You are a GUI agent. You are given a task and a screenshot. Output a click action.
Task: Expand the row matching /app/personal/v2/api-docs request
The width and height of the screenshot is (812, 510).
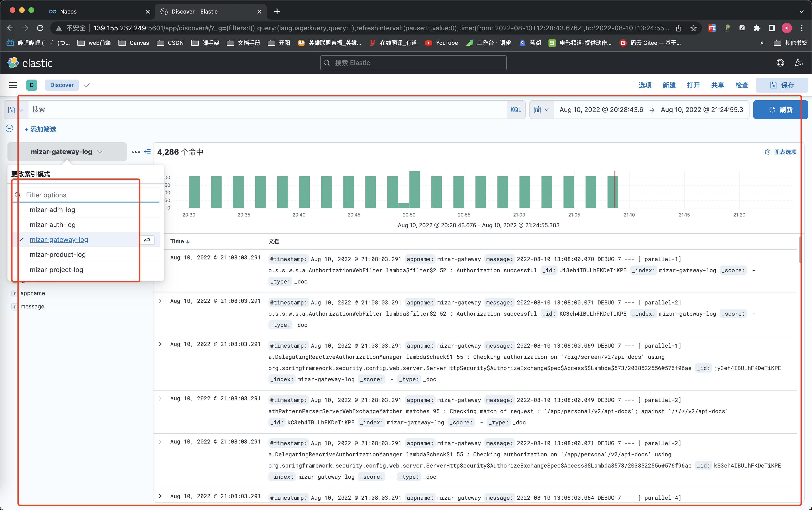[160, 398]
